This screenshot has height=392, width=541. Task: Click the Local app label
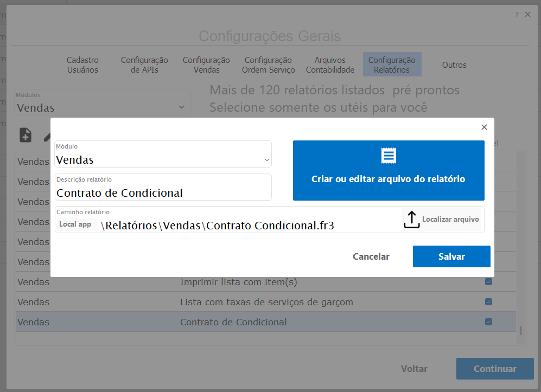[75, 224]
